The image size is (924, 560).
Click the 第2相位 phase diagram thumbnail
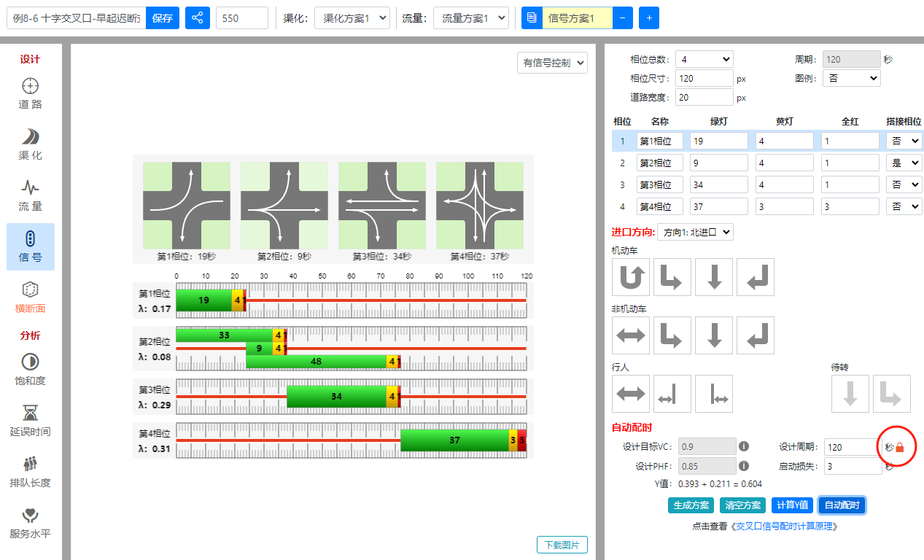click(284, 206)
